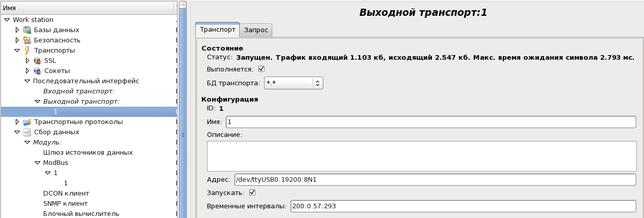Expand the Базы данных tree node
Image resolution: width=644 pixels, height=218 pixels.
(x=17, y=30)
